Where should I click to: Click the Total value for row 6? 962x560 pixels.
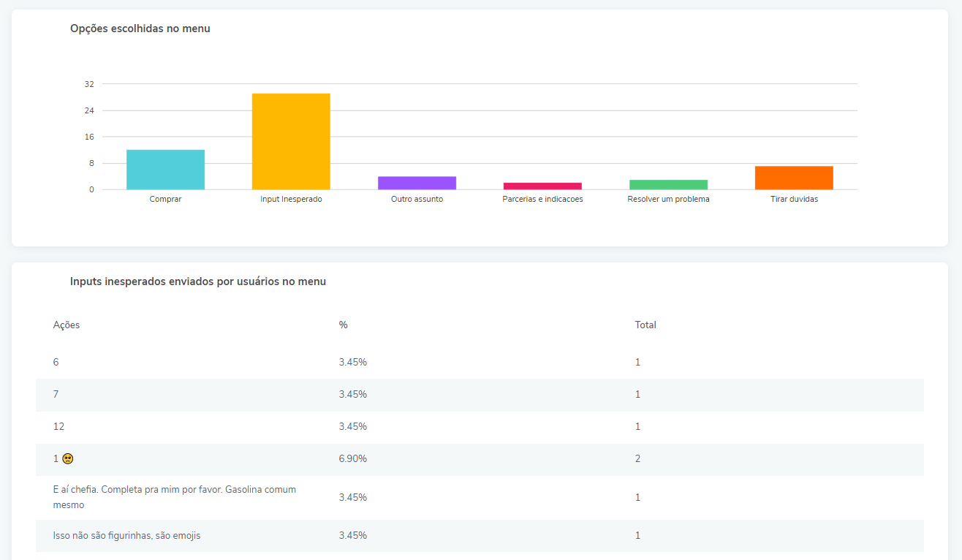tap(637, 362)
